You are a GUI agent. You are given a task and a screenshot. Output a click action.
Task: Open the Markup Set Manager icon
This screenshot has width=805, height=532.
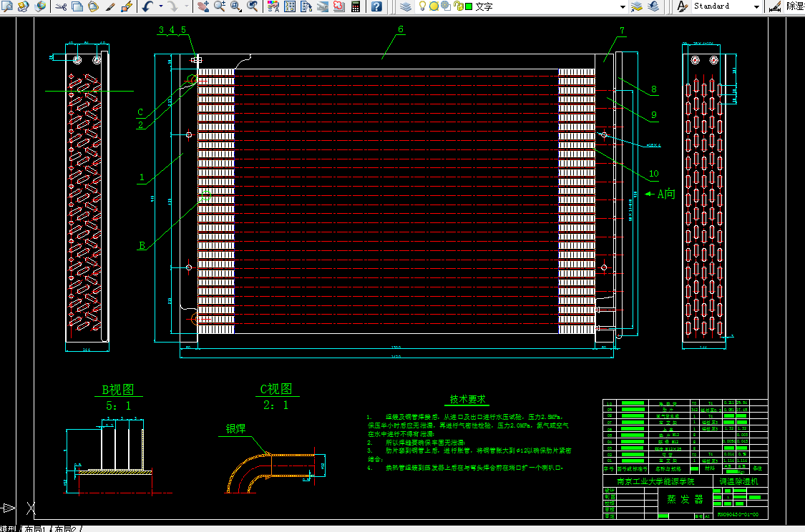(x=339, y=6)
